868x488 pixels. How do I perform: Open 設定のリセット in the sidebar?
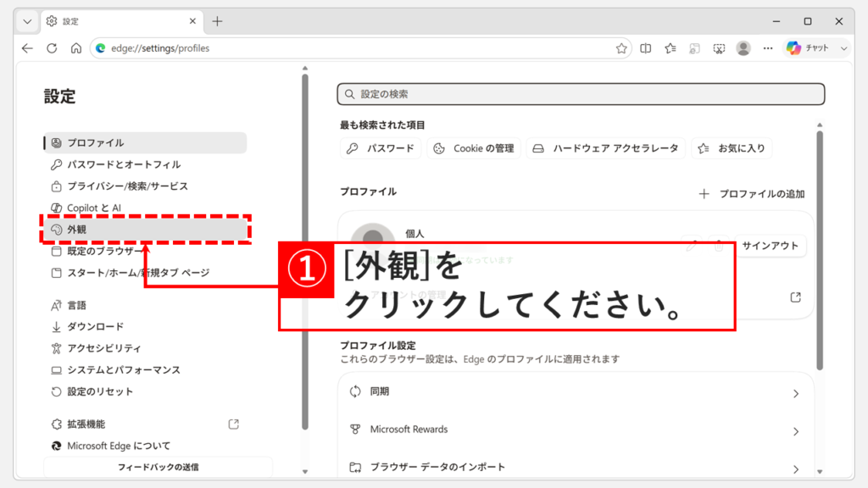click(x=146, y=391)
